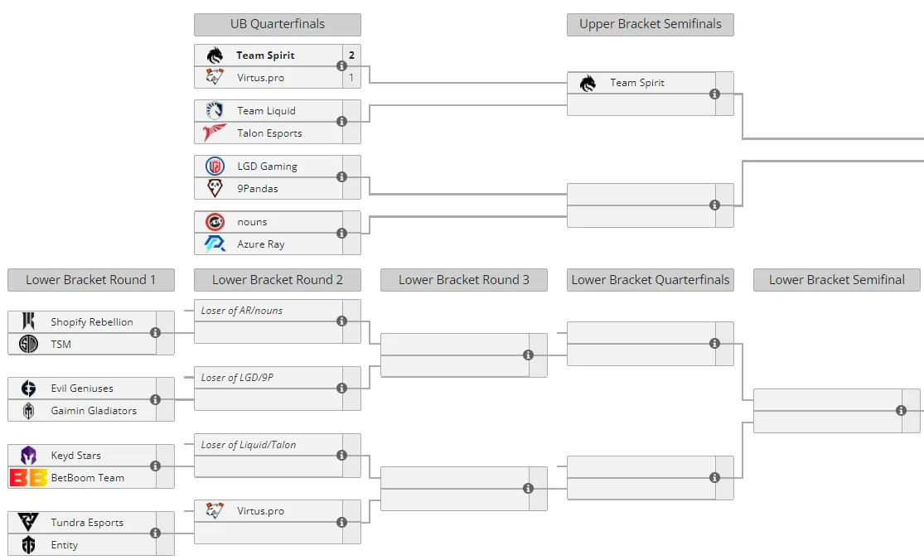This screenshot has height=560, width=924.
Task: Open info icon for Lower Bracket Semifinal match
Action: click(901, 410)
